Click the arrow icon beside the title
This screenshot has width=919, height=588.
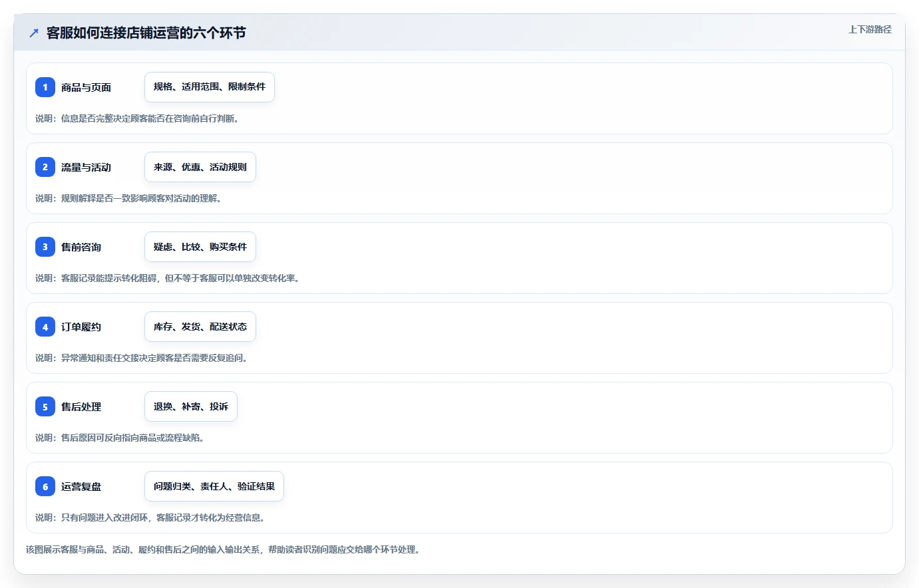pyautogui.click(x=34, y=33)
